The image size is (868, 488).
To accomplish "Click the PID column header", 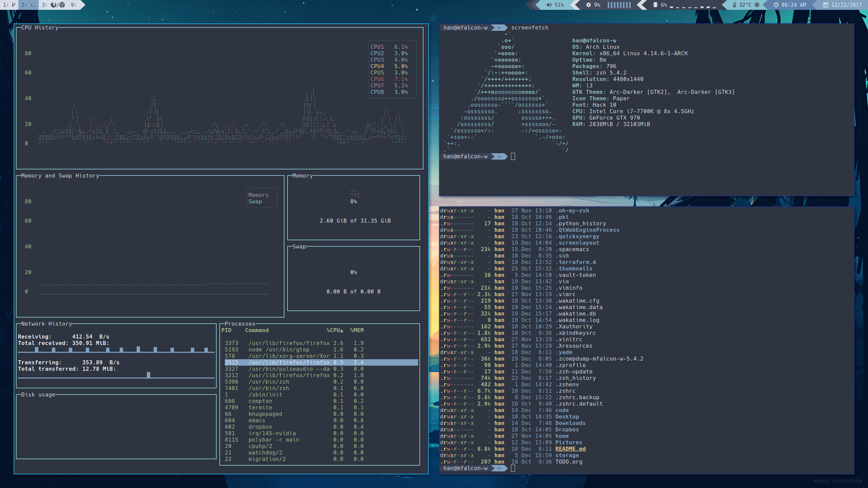I will (226, 330).
